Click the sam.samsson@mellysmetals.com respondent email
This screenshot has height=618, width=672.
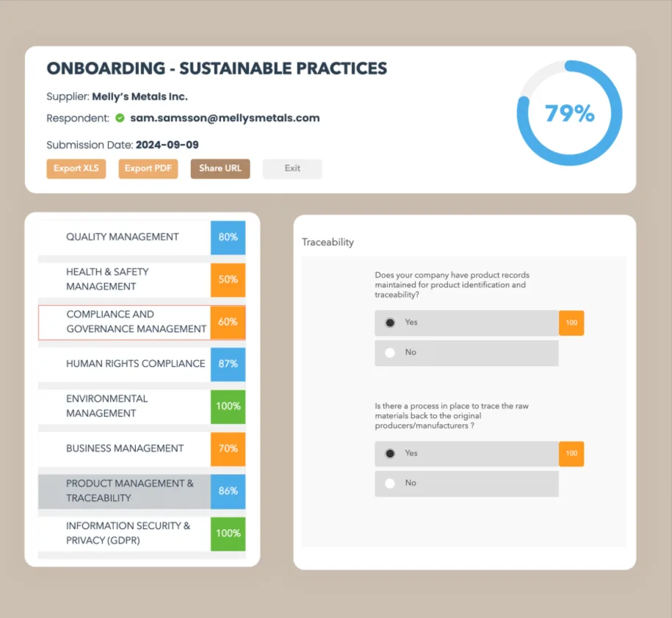click(225, 118)
